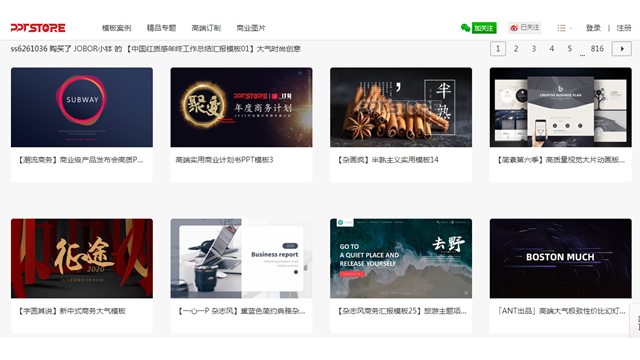Go to next page with arrow button

click(x=622, y=49)
